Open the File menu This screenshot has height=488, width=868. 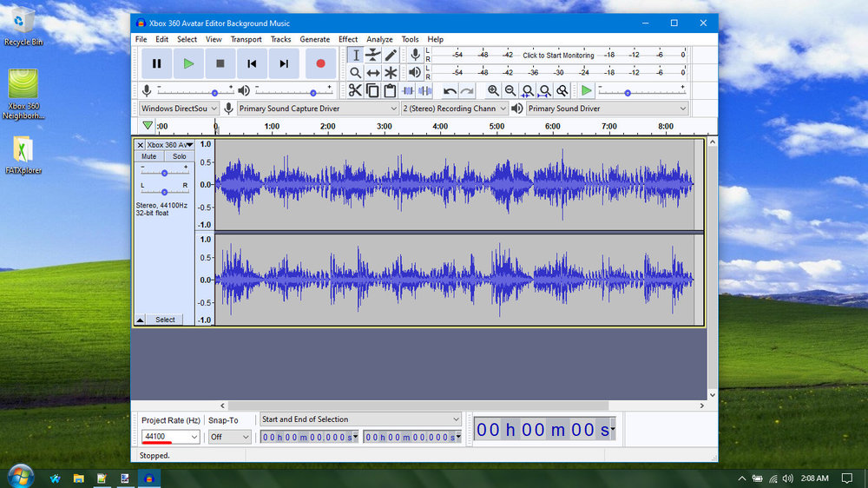141,39
